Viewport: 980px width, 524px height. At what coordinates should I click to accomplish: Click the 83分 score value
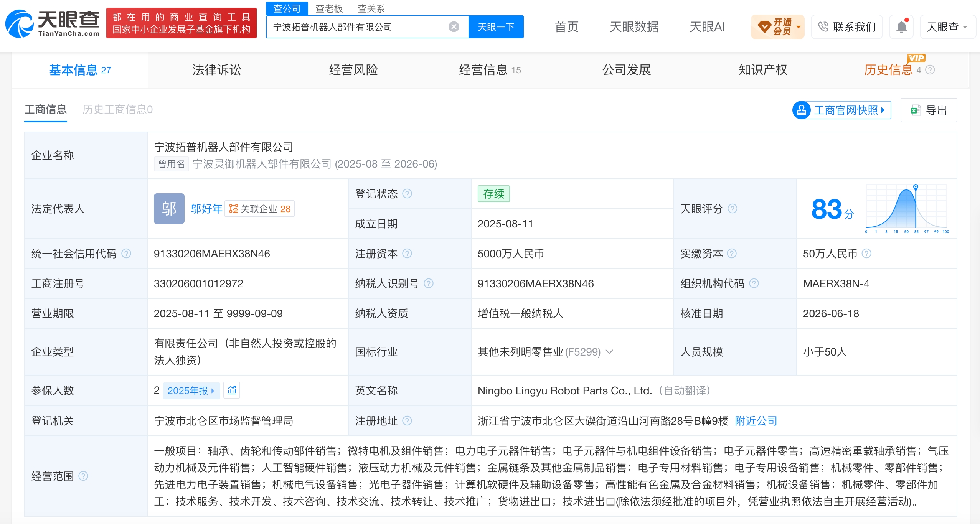(833, 209)
